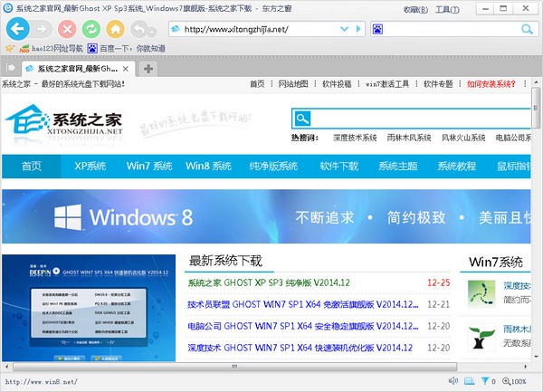Click the site search text box
The height and width of the screenshot is (392, 543).
pos(421,119)
